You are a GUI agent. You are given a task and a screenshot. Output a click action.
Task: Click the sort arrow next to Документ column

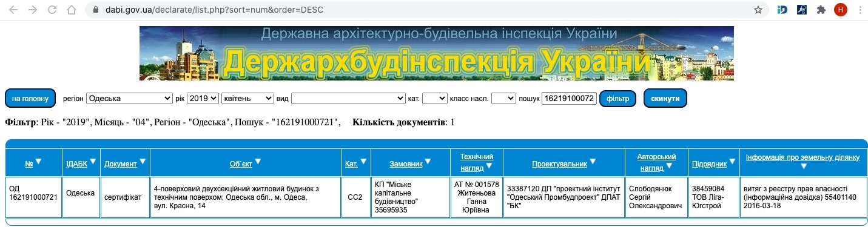(x=143, y=162)
